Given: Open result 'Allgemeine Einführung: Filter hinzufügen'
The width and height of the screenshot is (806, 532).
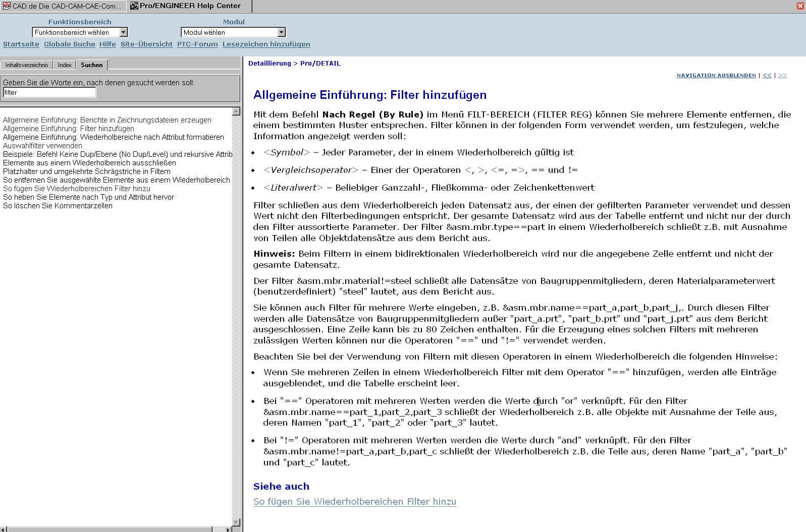Looking at the screenshot, I should coord(69,129).
